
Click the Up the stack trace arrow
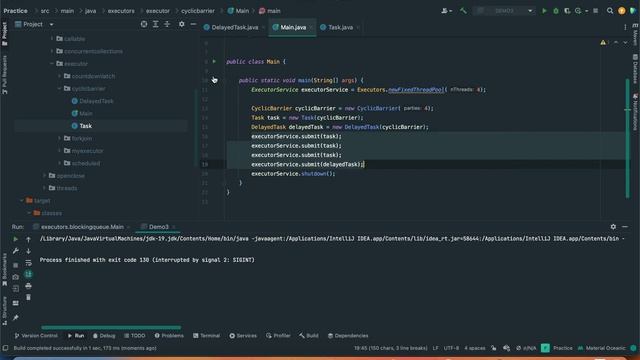coord(28,239)
